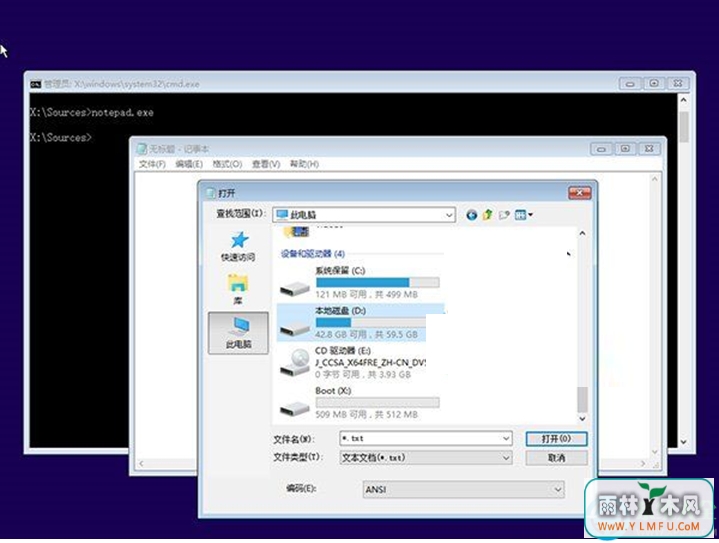Click cmd window scrollbar down arrow

[684, 442]
